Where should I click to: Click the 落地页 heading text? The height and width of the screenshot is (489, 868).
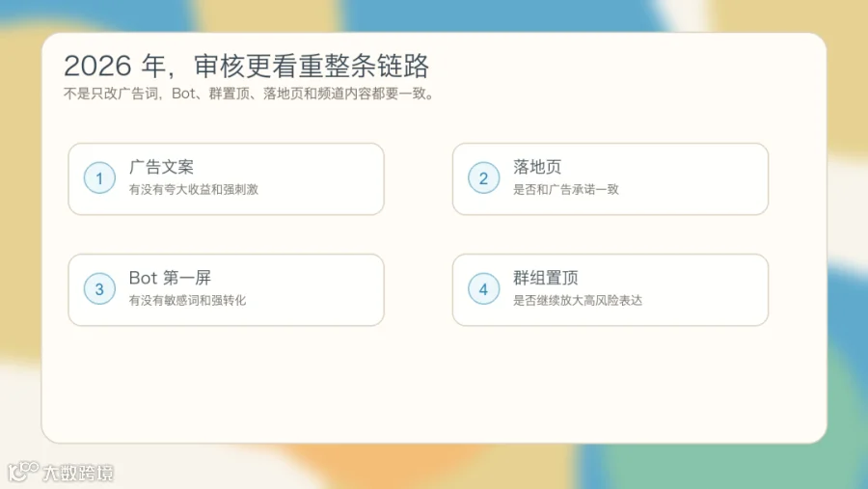[x=537, y=167]
